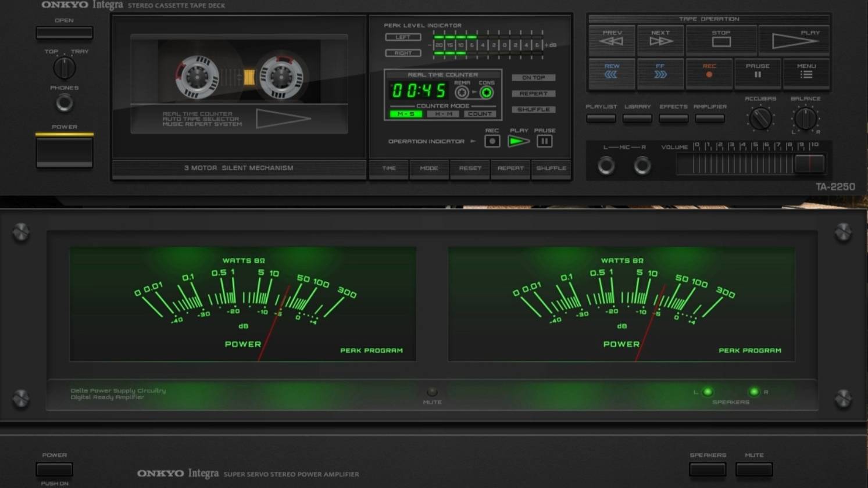This screenshot has height=488, width=868.
Task: Click the BALANCE knob
Action: (806, 119)
